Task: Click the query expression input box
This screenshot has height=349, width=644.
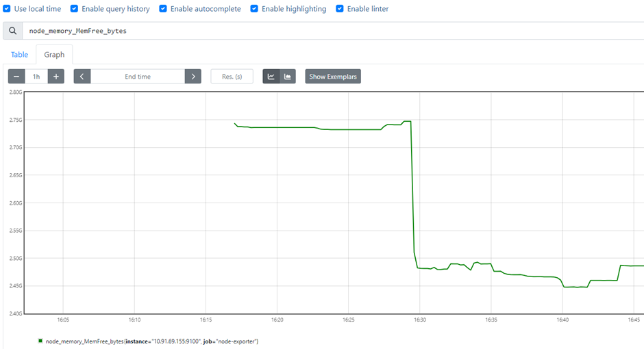Action: (329, 31)
